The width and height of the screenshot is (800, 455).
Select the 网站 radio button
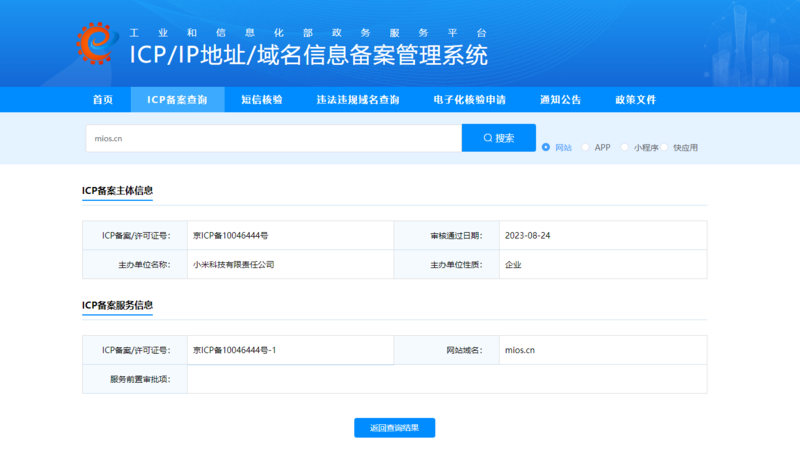click(x=546, y=147)
